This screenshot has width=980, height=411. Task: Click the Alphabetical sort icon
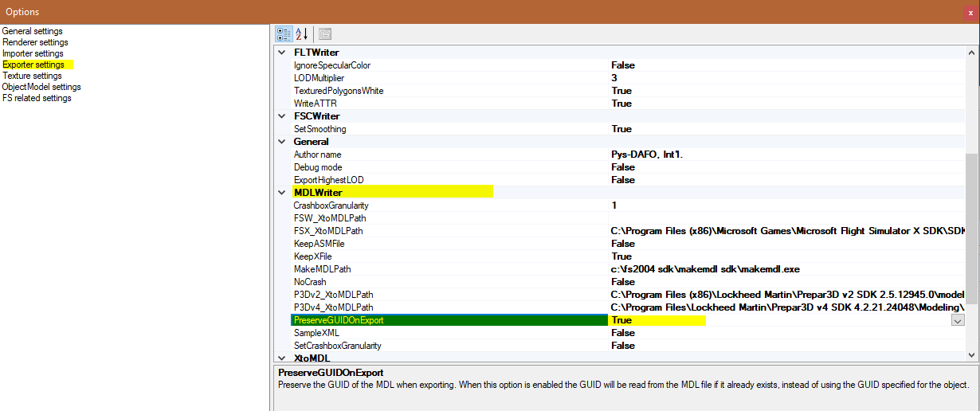pos(302,33)
